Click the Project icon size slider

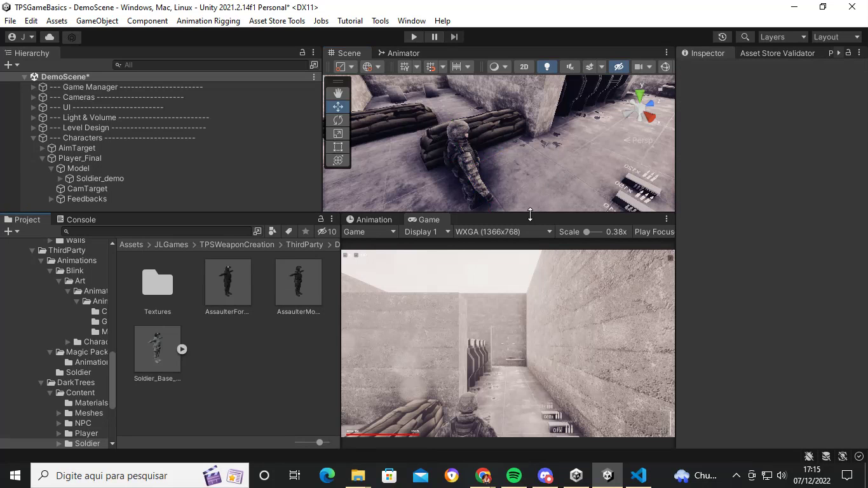313,442
